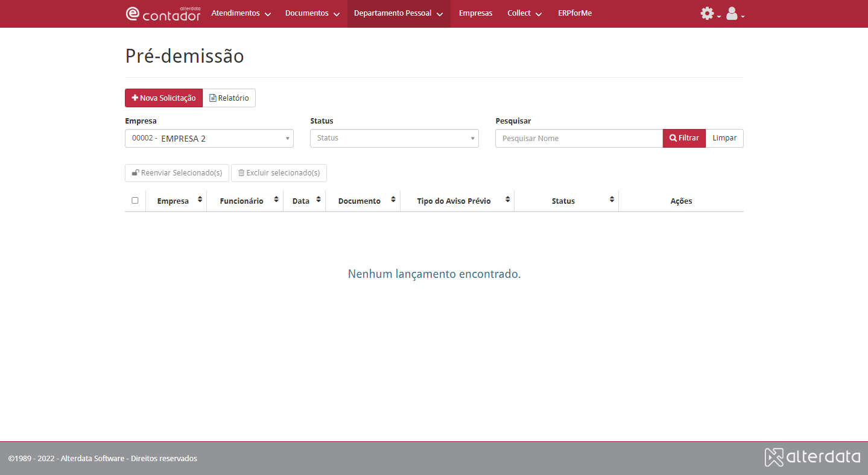
Task: Click the trash icon on Excluir selecionado(s)
Action: click(241, 173)
